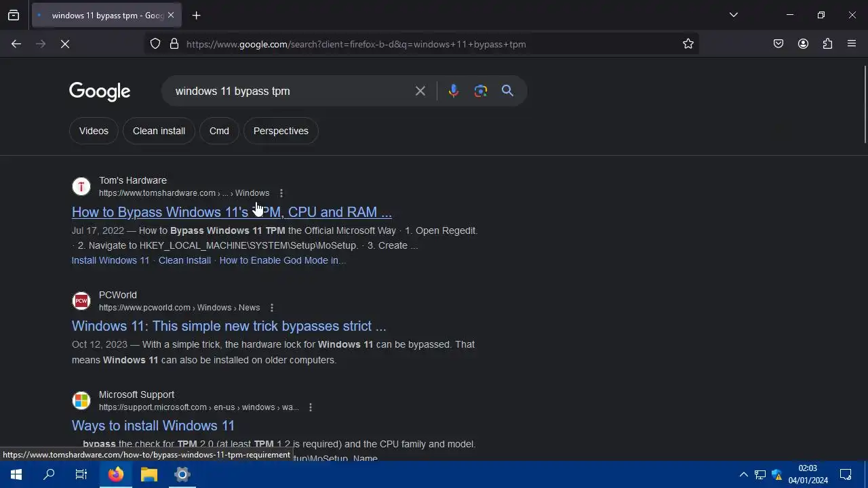Screen dimensions: 868x488
Task: Submit search with magnifier icon
Action: coord(507,91)
